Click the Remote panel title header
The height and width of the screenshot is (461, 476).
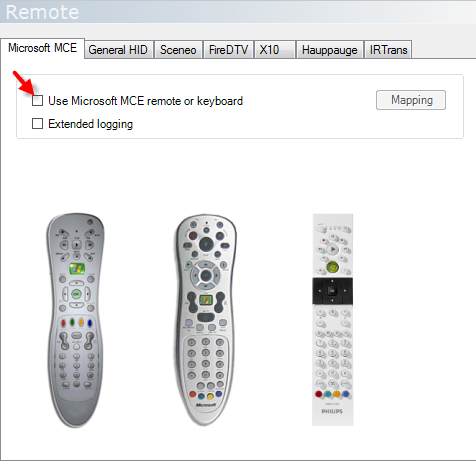click(42, 12)
